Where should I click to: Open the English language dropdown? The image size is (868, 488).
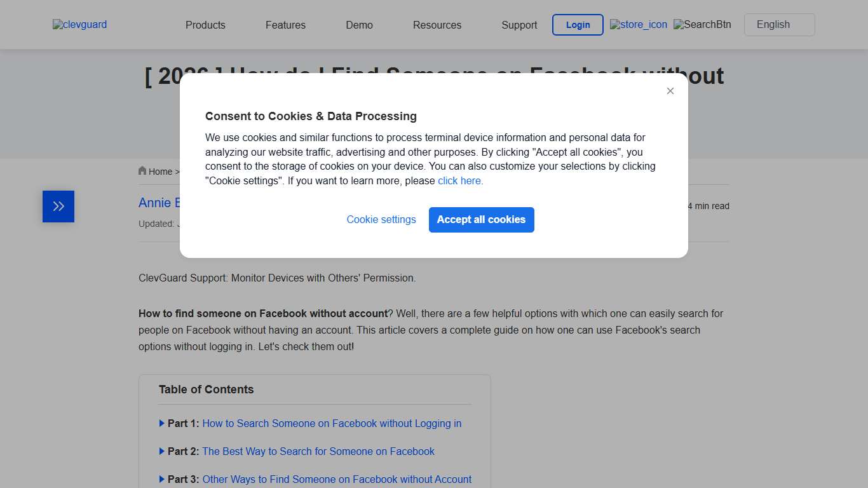click(x=779, y=24)
